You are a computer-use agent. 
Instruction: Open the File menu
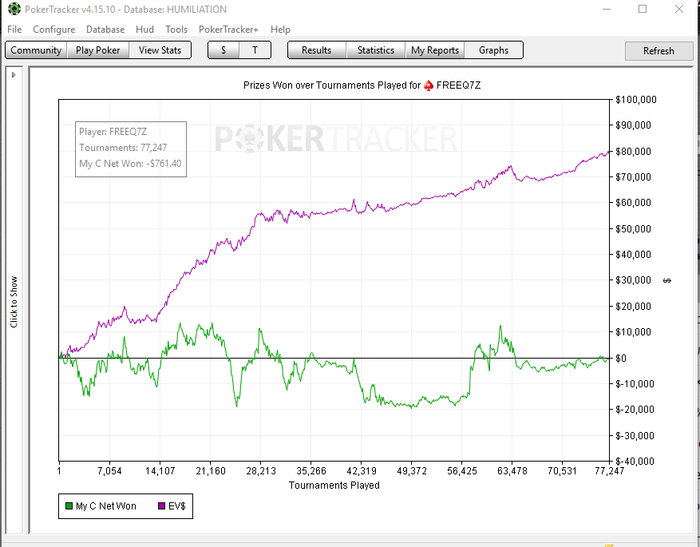14,29
